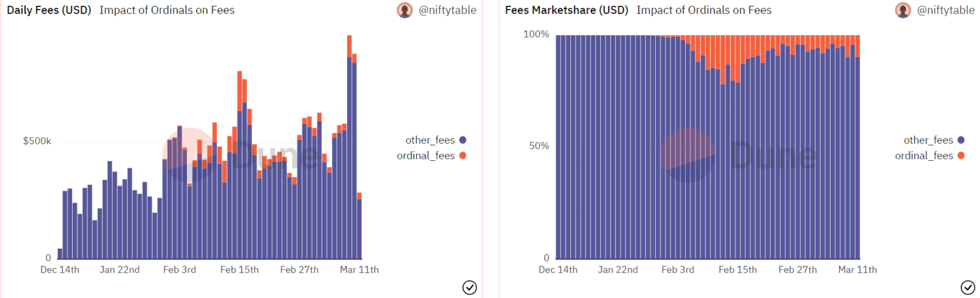Open the Fees Marketshare (USD) chart title

[567, 10]
